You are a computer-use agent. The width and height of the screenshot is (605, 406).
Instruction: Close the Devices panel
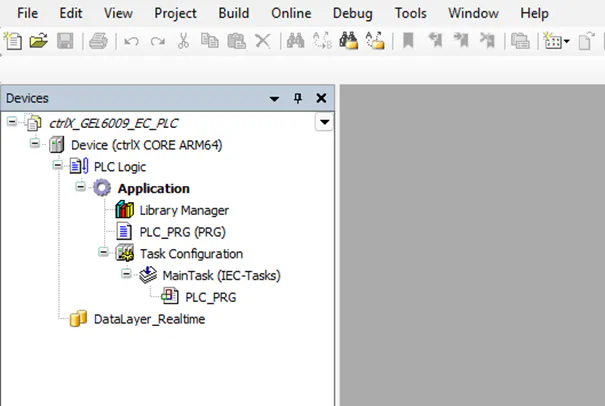point(321,98)
